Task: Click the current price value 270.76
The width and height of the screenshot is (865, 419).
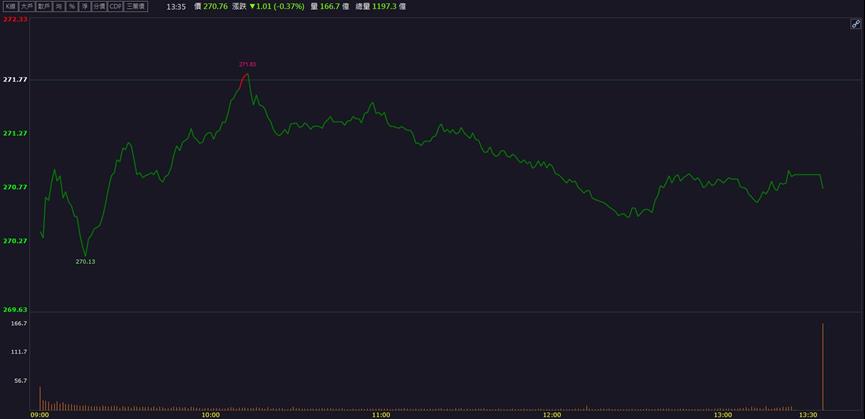Action: click(x=216, y=7)
